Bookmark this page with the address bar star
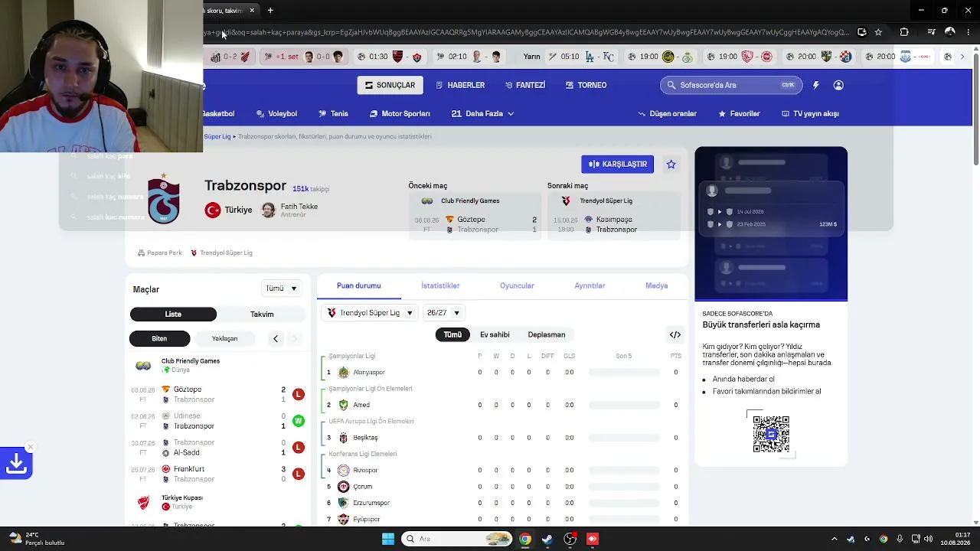Viewport: 980px width, 551px height. (x=878, y=32)
